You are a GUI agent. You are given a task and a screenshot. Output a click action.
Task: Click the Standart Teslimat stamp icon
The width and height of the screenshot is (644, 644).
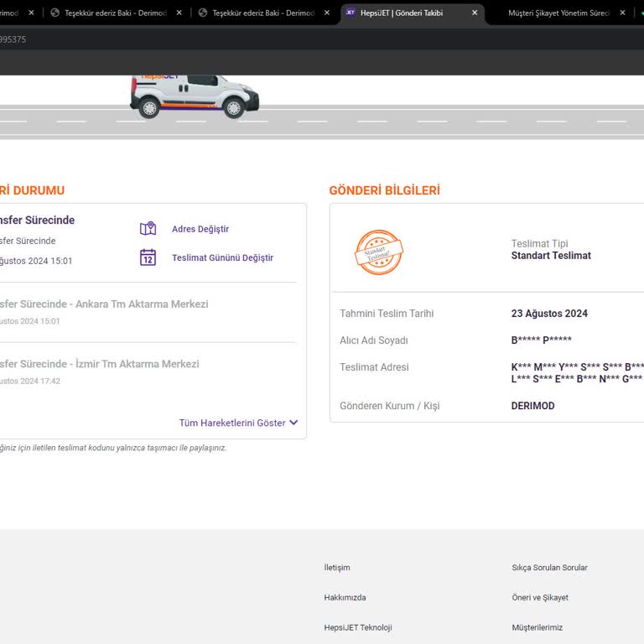tap(379, 252)
